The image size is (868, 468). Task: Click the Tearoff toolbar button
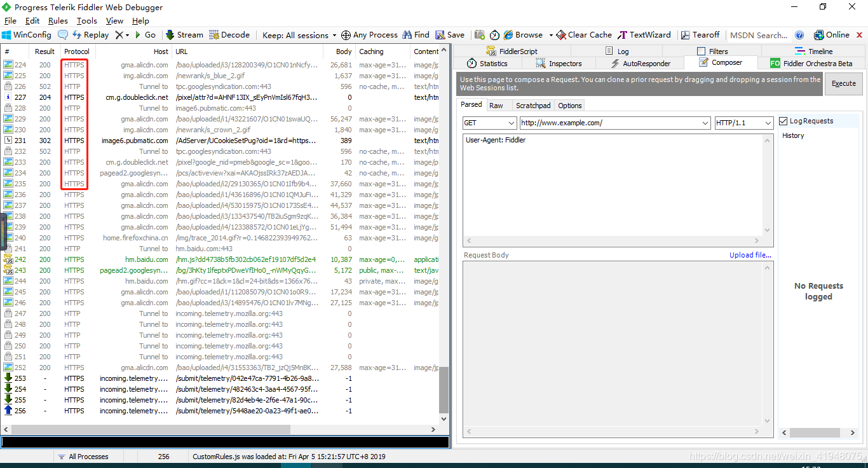point(700,35)
